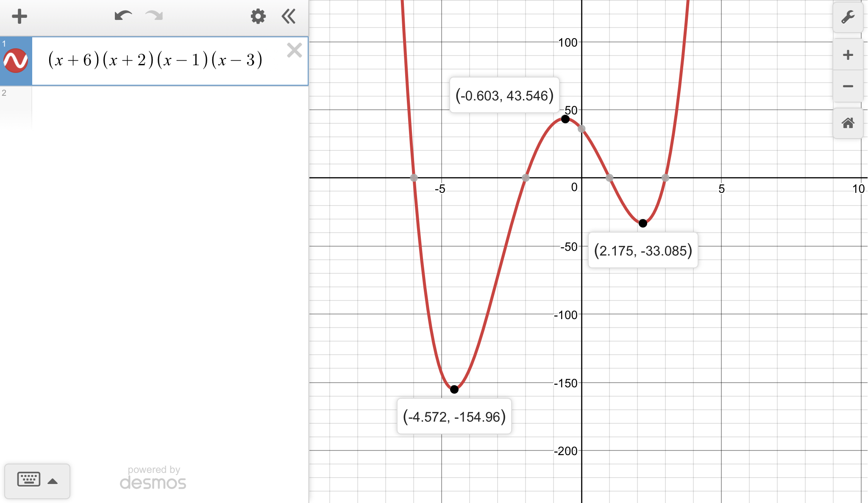Viewport: 868px width, 503px height.
Task: Reset the view with the home icon
Action: point(848,123)
